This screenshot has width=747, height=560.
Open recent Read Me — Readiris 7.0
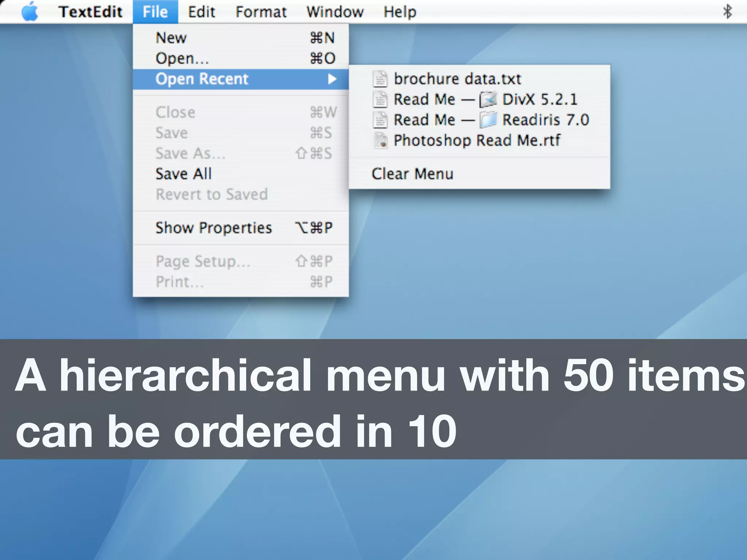pos(479,120)
